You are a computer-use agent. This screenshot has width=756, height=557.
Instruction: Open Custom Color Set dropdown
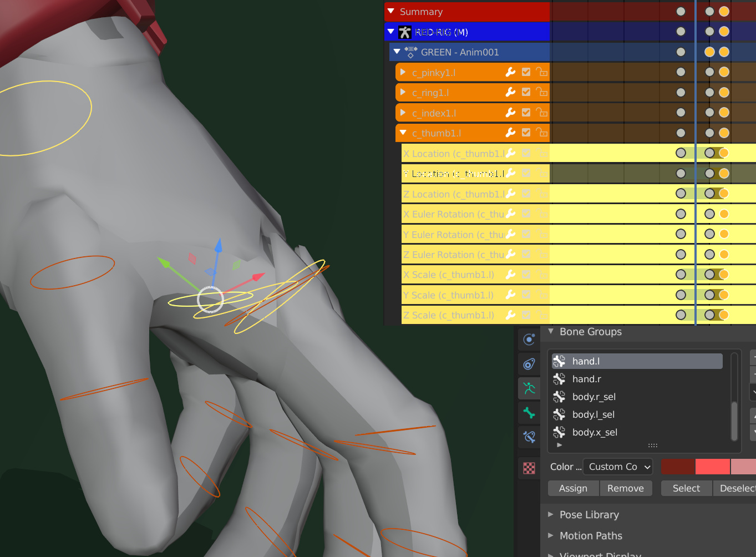coord(618,467)
